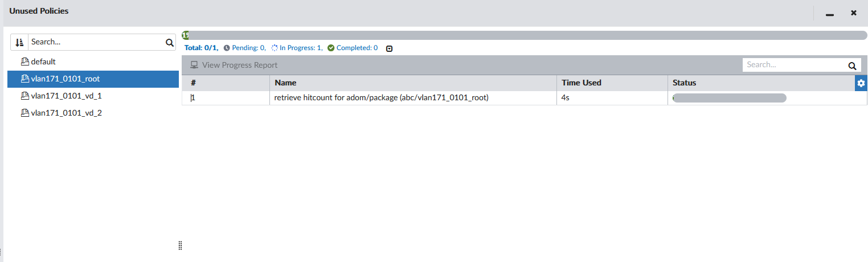Open View Progress Report
Screen dimensions: 868x262
(234, 65)
